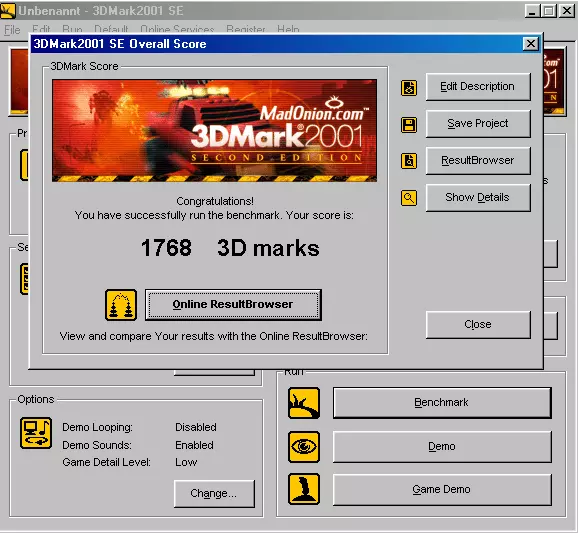Open the Register menu

coord(246,29)
